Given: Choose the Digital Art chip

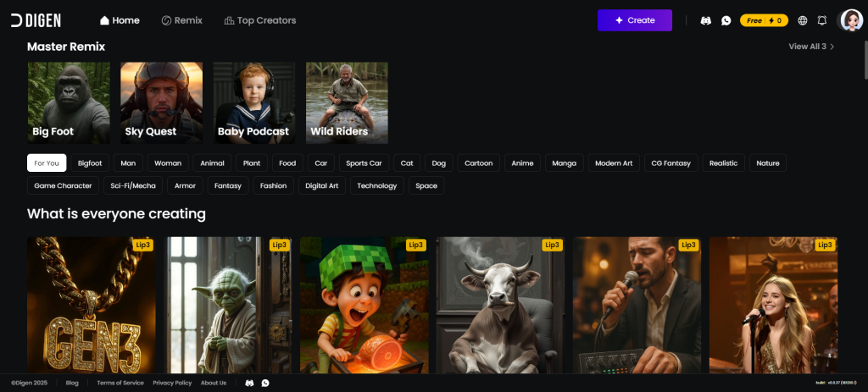Looking at the screenshot, I should (x=321, y=185).
